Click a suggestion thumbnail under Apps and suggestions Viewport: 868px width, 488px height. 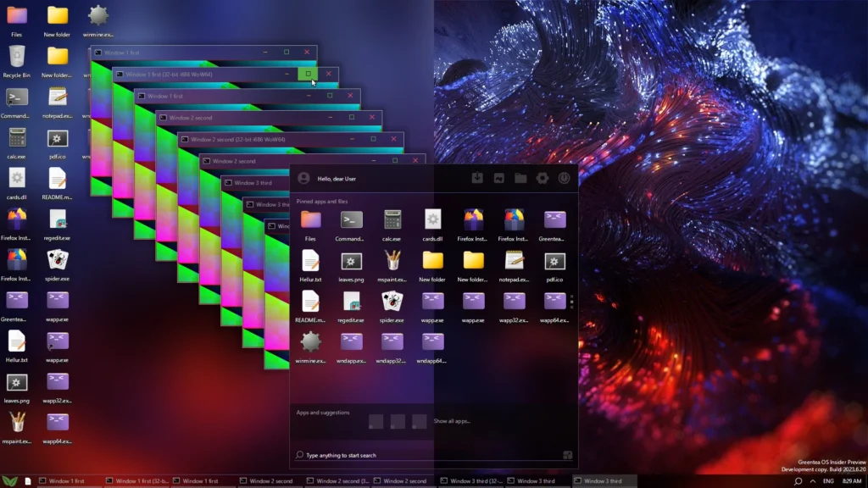point(375,421)
